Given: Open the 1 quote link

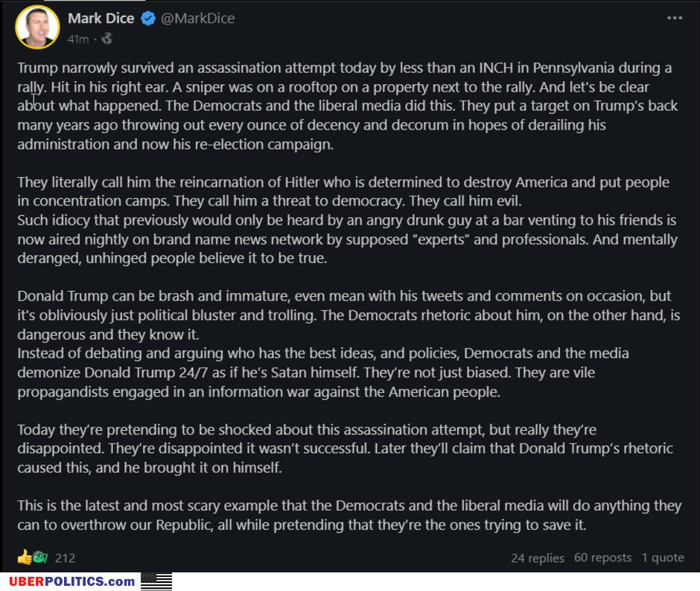Looking at the screenshot, I should click(x=663, y=558).
